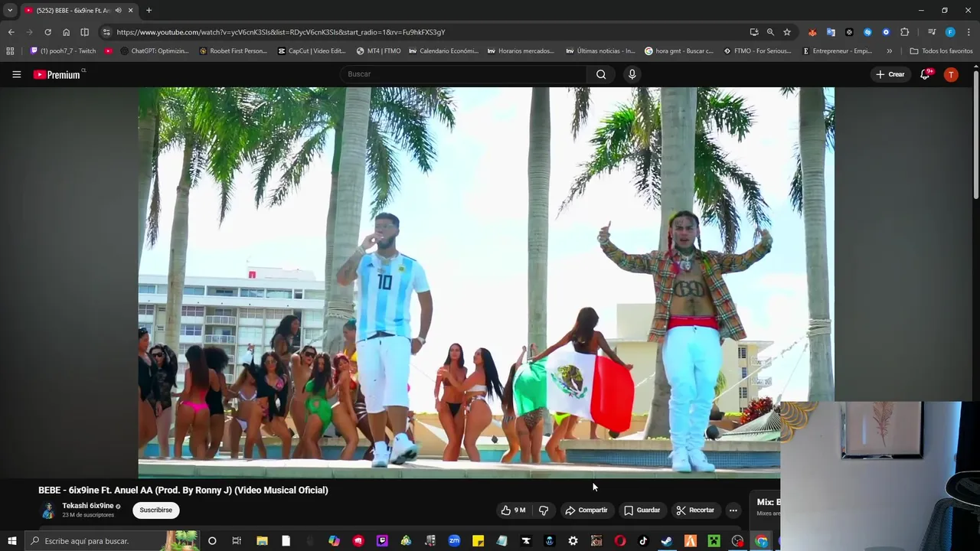
Task: Save the video with Guardar
Action: point(642,510)
